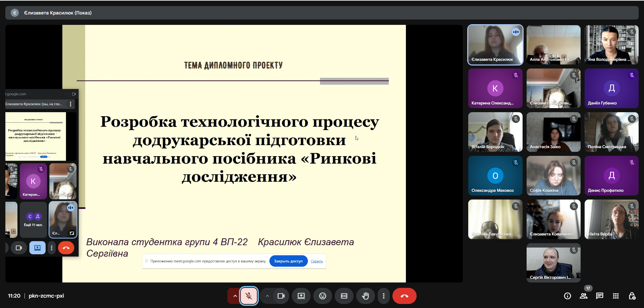Expand video settings arrow beside the camera

click(x=267, y=296)
